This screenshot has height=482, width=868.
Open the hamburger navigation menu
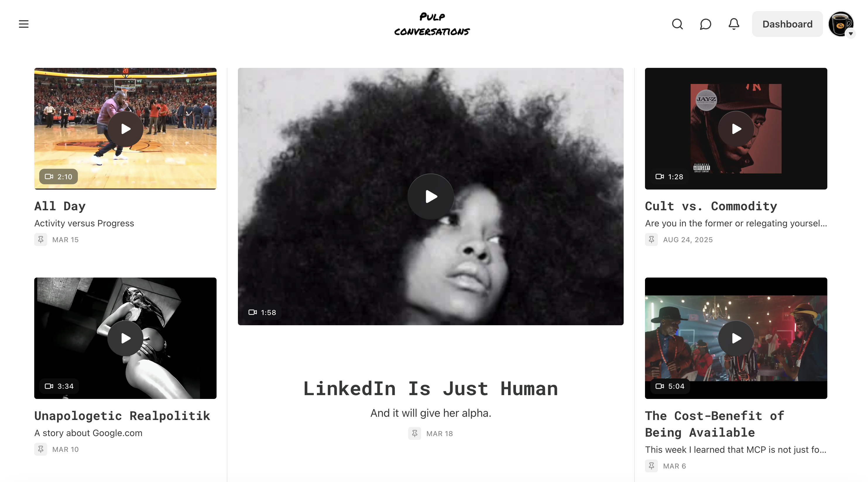(x=24, y=24)
